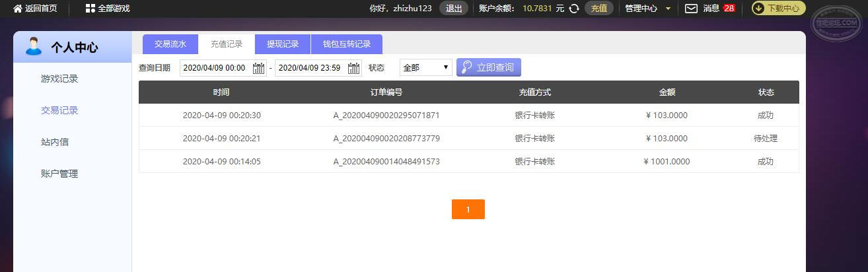The image size is (868, 272).
Task: Click 成功 status of the 00:20:30 order
Action: coord(766,116)
